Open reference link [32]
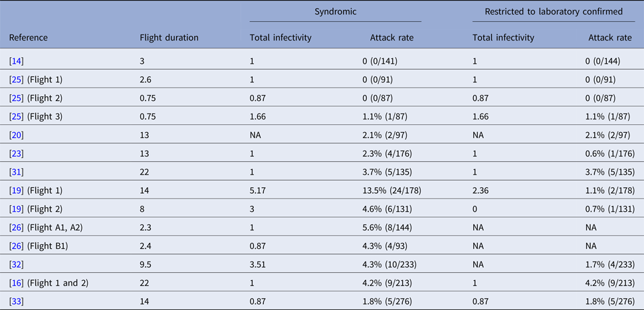Image resolution: width=644 pixels, height=310 pixels. [x=15, y=265]
